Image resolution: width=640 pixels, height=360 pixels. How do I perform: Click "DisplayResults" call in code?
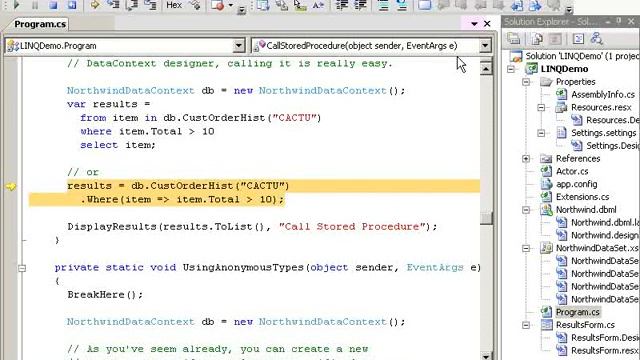(112, 227)
